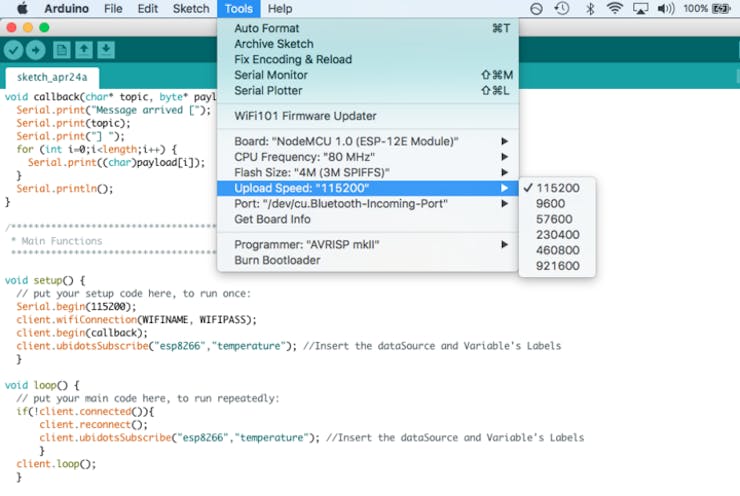Viewport: 740px width, 496px height.
Task: Click the Verify checkmark toolbar icon
Action: pyautogui.click(x=13, y=50)
